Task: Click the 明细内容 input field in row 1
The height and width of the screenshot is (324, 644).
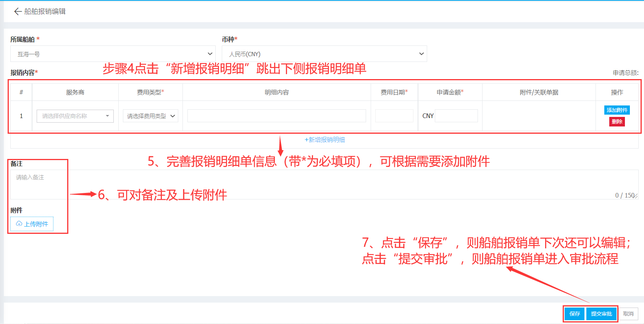Action: point(276,116)
